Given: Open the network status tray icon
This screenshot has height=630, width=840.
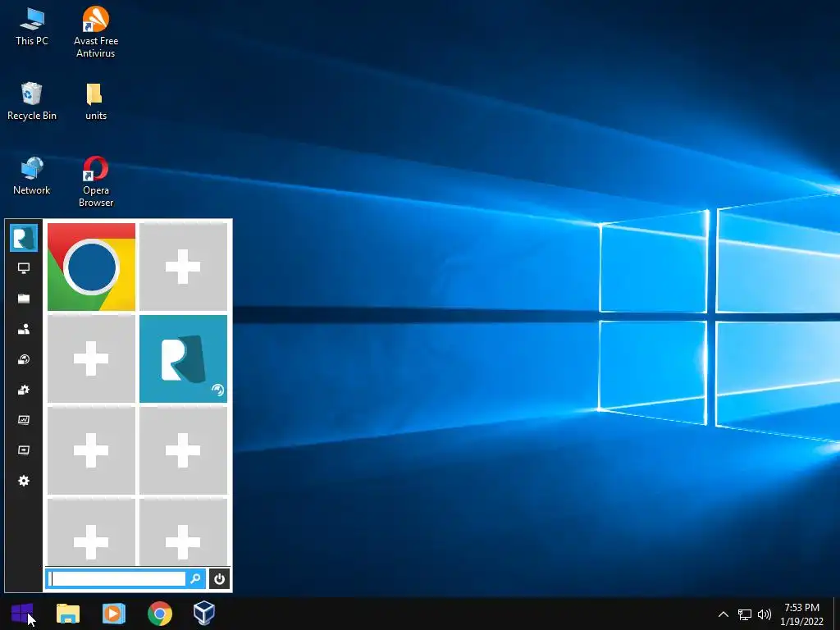Looking at the screenshot, I should (745, 614).
